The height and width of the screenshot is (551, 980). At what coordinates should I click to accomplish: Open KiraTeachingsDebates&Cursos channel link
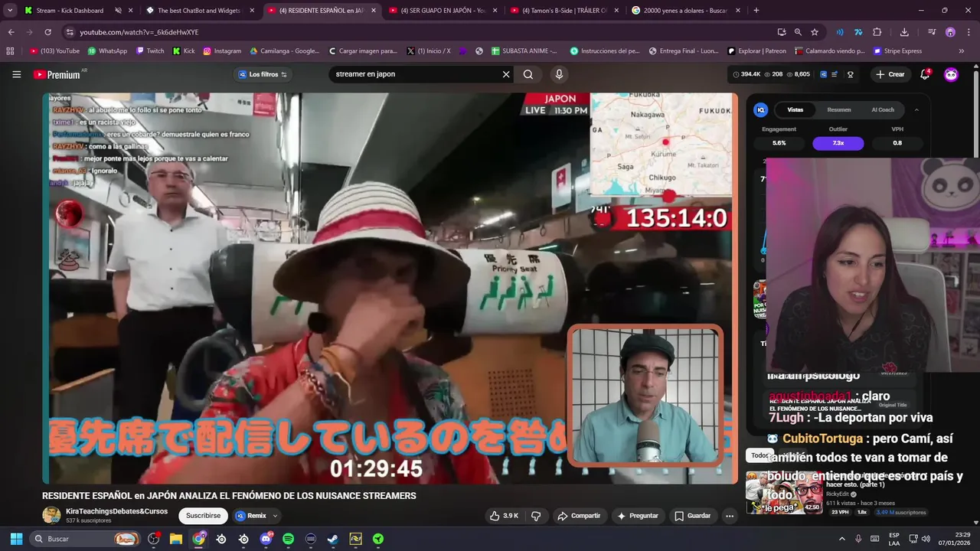(116, 511)
